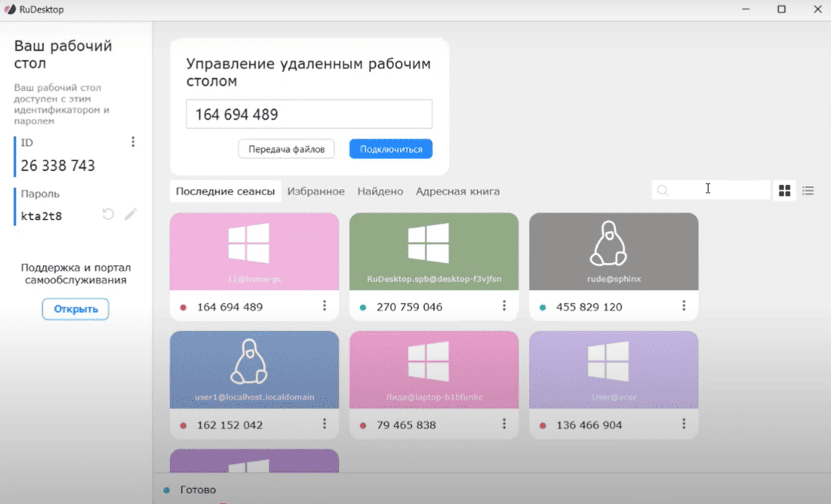The height and width of the screenshot is (504, 831).
Task: Click online status dot of 270 759 046
Action: 363,307
